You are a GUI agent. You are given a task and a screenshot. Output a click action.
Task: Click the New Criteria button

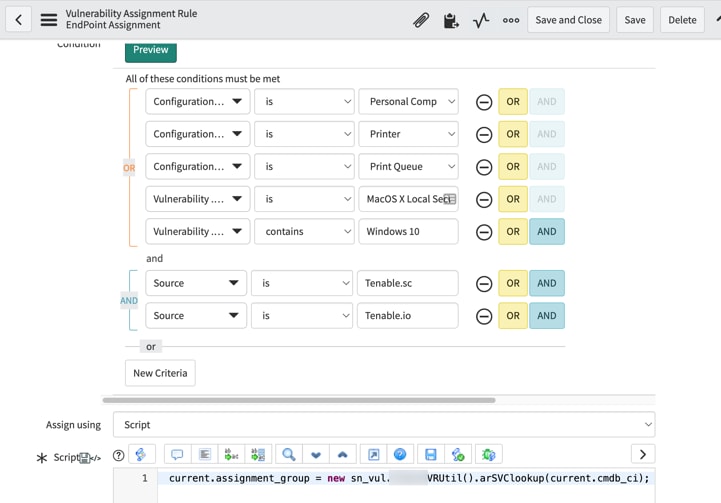tap(160, 373)
